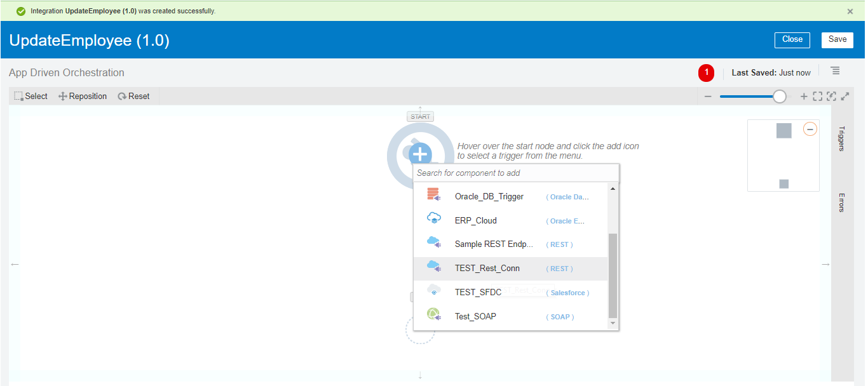Image resolution: width=868 pixels, height=386 pixels.
Task: Click the START node label
Action: 420,117
